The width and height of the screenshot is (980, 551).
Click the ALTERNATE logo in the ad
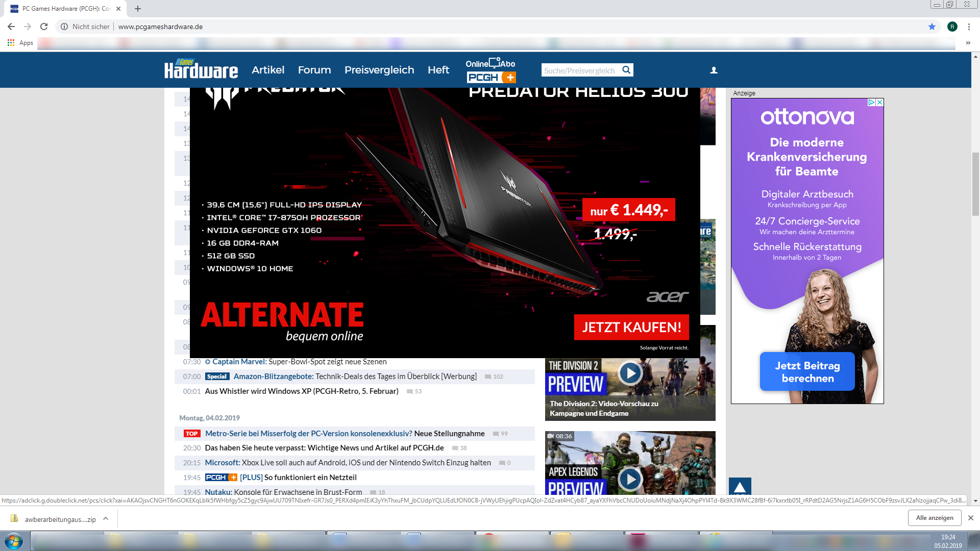tap(282, 322)
